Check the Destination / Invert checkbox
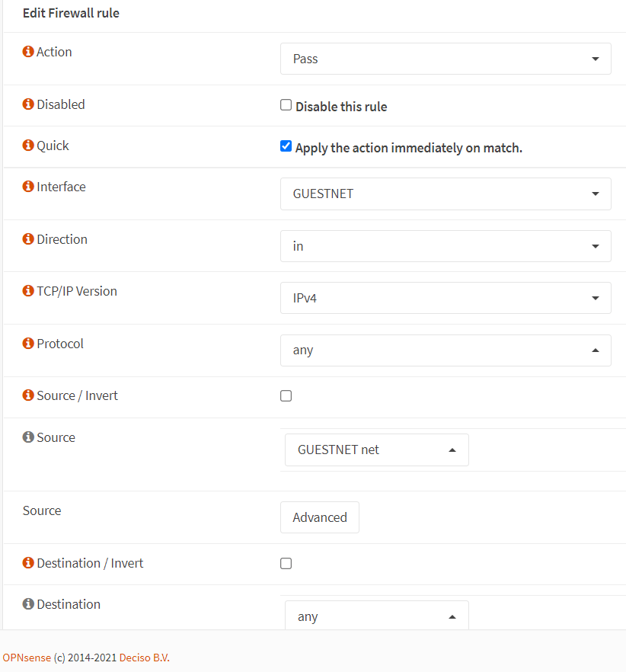This screenshot has width=626, height=672. (286, 564)
